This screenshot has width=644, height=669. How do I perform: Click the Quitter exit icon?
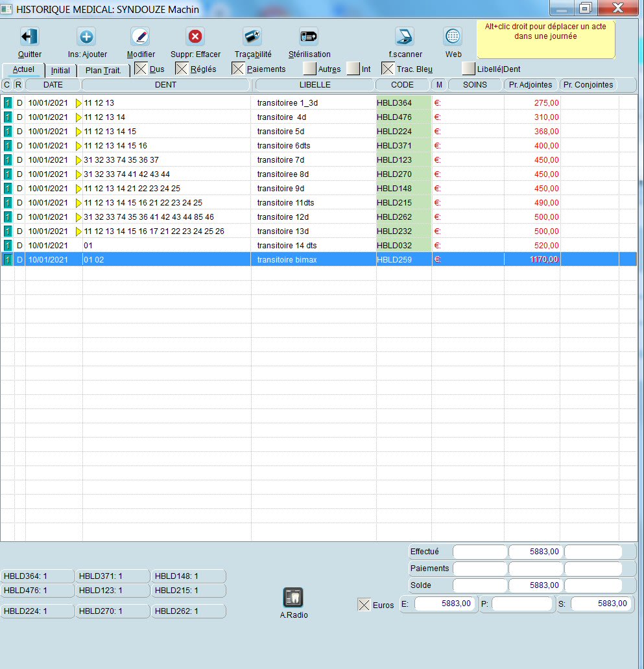click(x=30, y=37)
